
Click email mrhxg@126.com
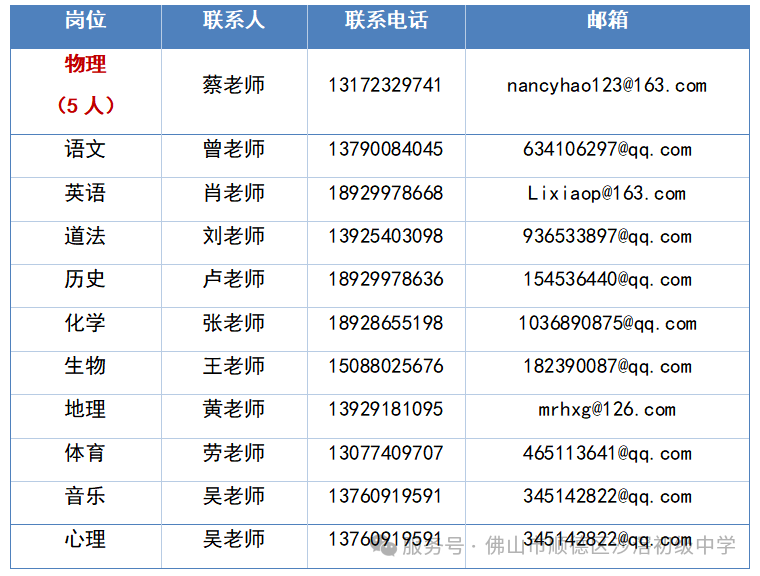click(607, 410)
